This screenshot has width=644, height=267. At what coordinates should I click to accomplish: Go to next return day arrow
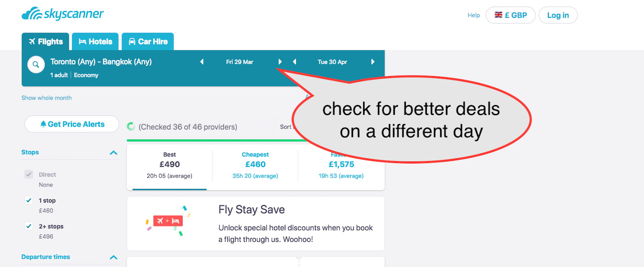[x=373, y=62]
